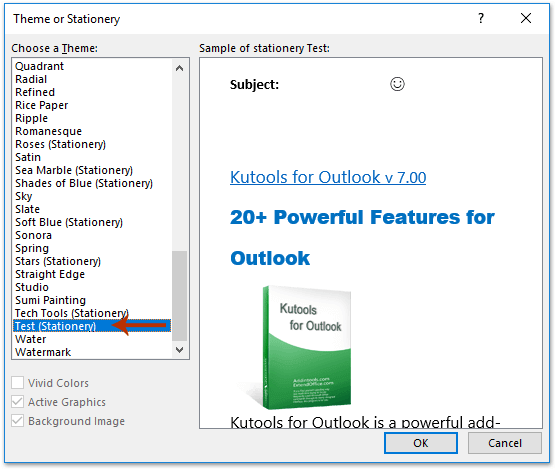Click the theme list scroll down arrow
Viewport: 559px width, 472px height.
point(180,350)
